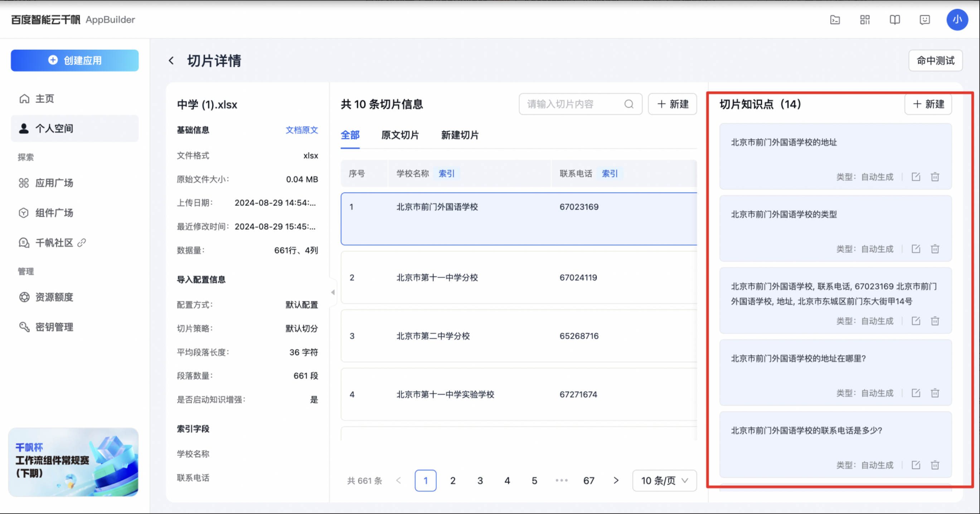Edit knowledge point 北京市前门外国语学校的类型

[x=916, y=249]
